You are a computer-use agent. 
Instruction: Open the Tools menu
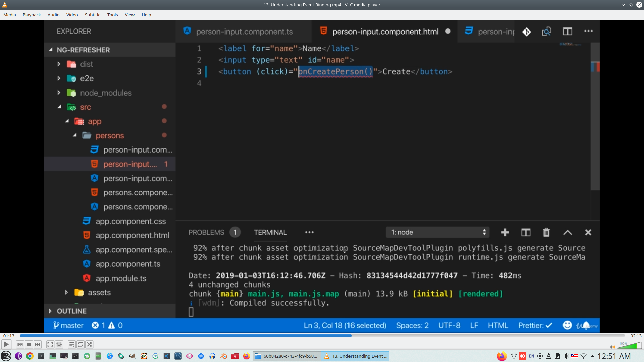click(x=112, y=15)
